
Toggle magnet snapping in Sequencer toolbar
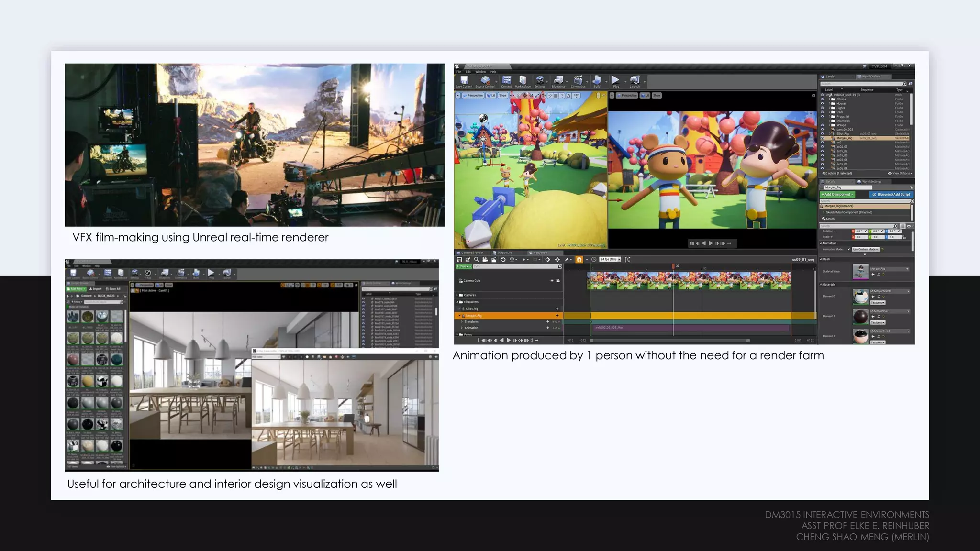pyautogui.click(x=579, y=259)
